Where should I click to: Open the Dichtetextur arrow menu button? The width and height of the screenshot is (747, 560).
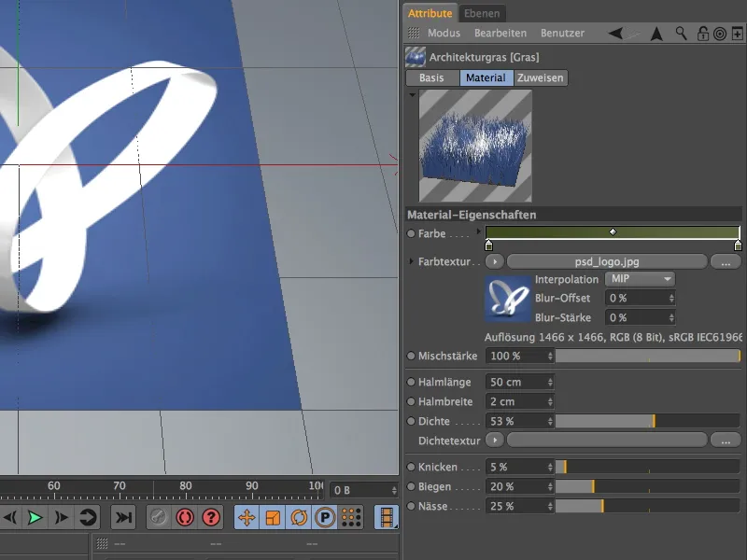pyautogui.click(x=494, y=440)
